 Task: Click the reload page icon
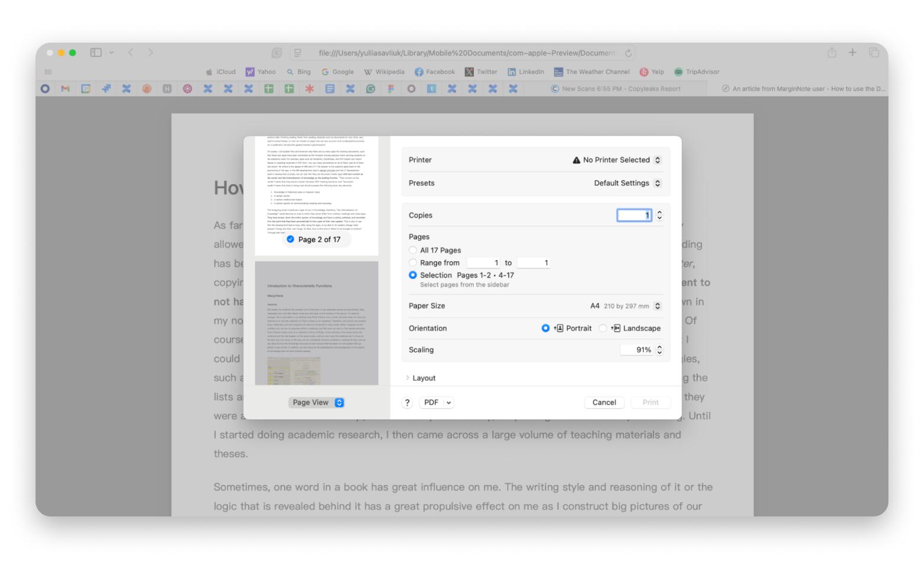[x=628, y=53]
